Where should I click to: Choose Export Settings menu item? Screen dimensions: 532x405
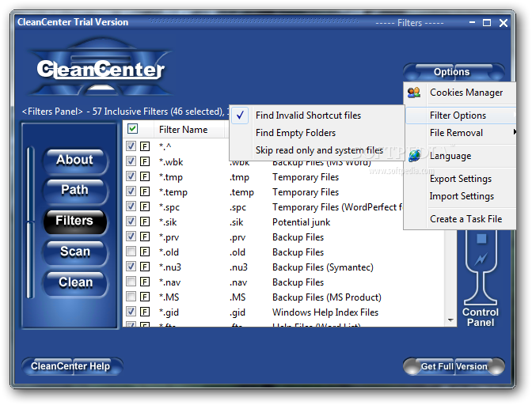[461, 179]
